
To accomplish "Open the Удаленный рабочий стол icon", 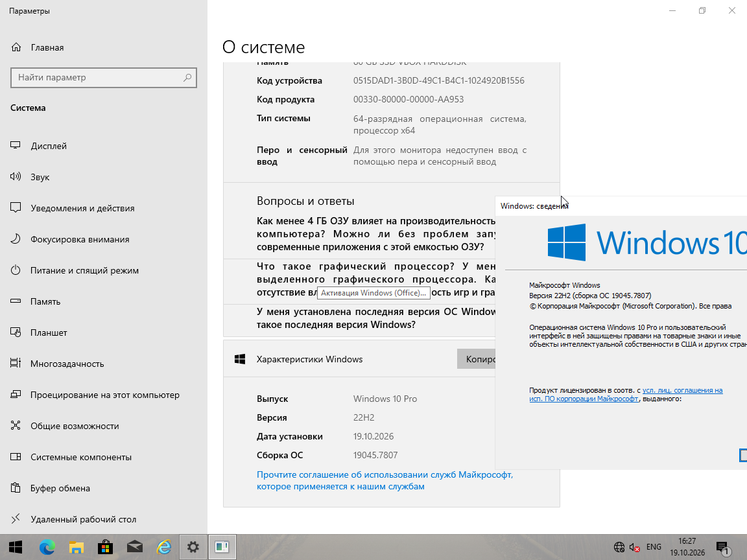I will pyautogui.click(x=16, y=519).
